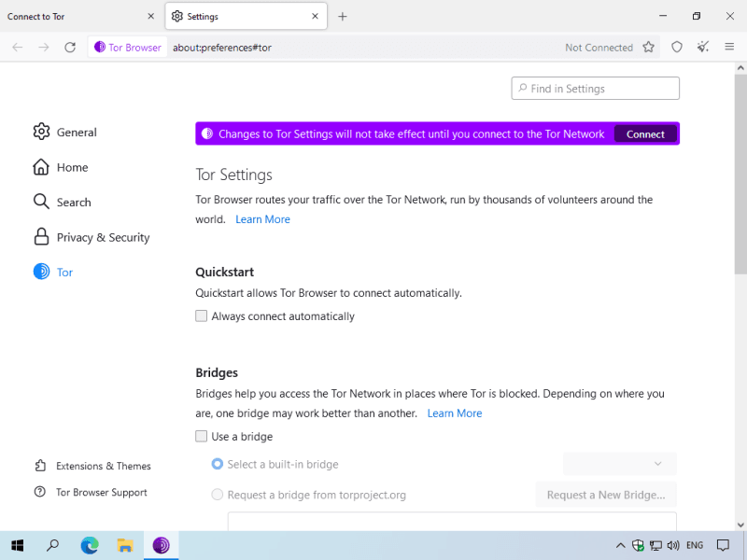Screen dimensions: 747x560
Task: Launch Tor Browser from the taskbar
Action: (161, 546)
